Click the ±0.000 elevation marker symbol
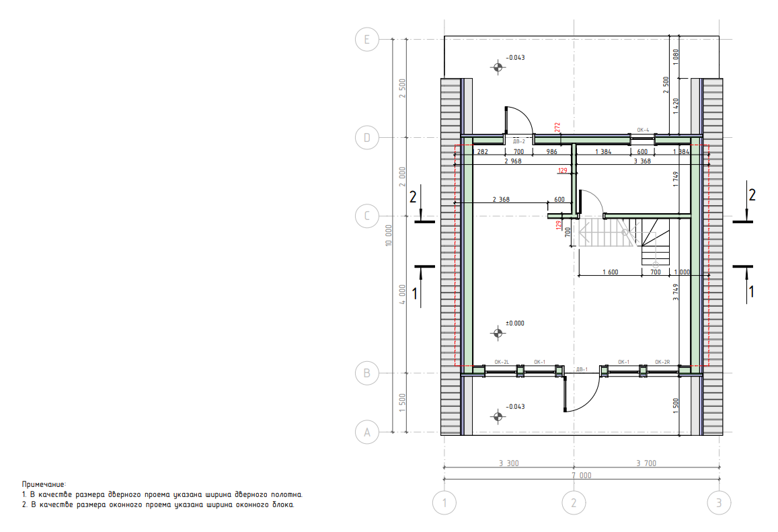Viewport: 778px width, 532px height. [x=498, y=333]
